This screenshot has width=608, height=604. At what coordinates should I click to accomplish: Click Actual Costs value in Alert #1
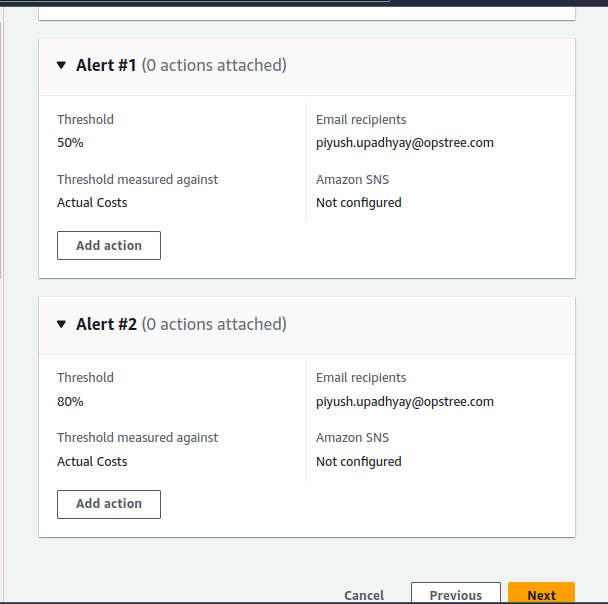click(x=92, y=203)
